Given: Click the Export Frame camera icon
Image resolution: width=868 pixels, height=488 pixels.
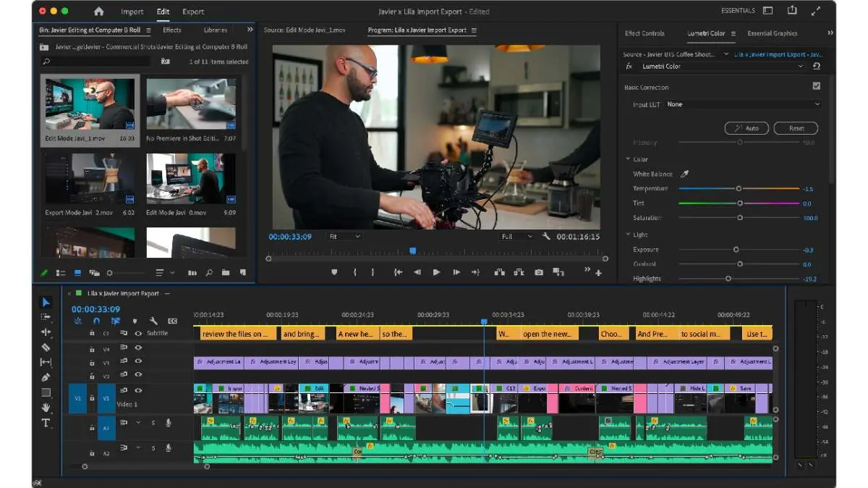Looking at the screenshot, I should (x=539, y=272).
